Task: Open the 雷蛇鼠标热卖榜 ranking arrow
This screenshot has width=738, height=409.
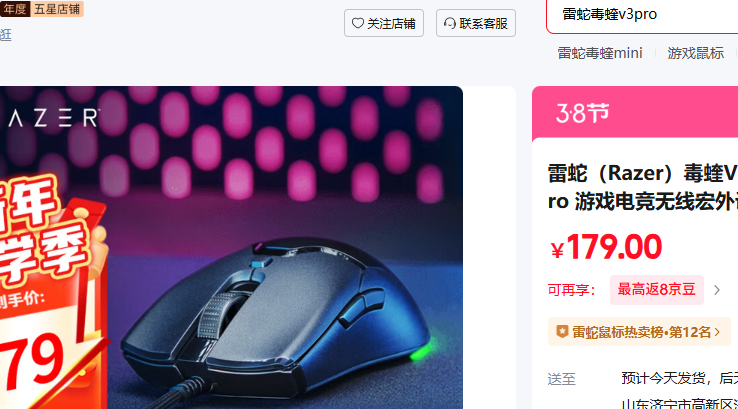Action: [717, 332]
